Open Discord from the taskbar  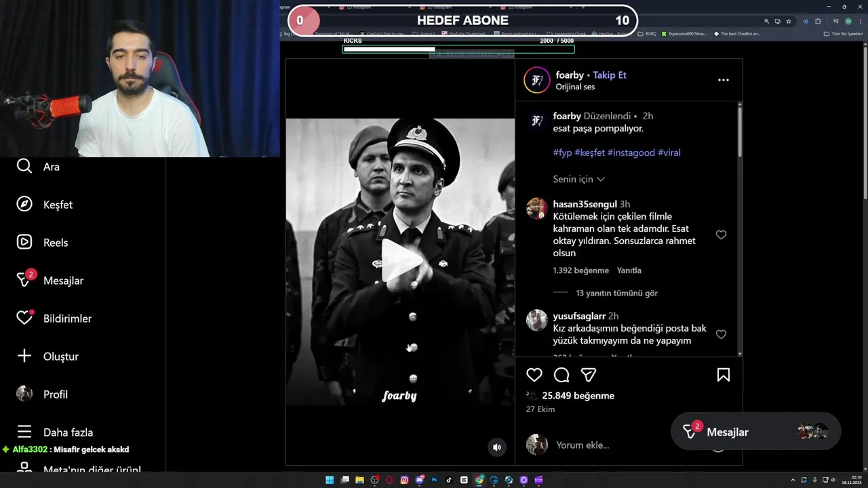click(x=420, y=480)
